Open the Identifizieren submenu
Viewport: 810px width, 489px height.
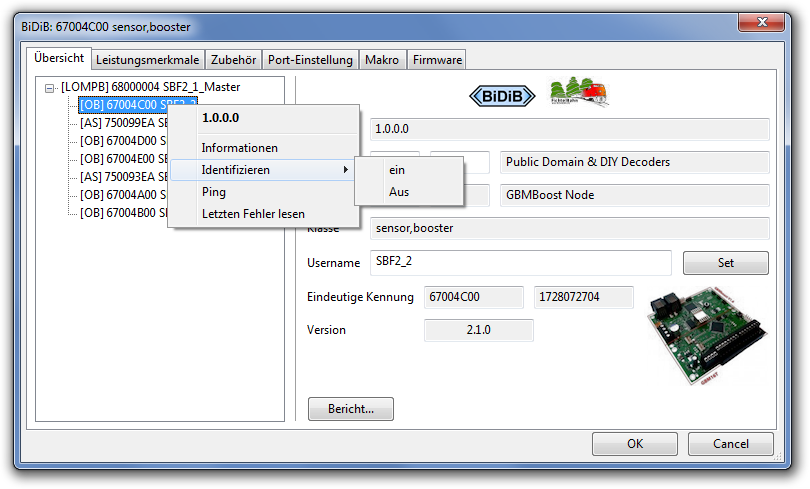point(260,170)
